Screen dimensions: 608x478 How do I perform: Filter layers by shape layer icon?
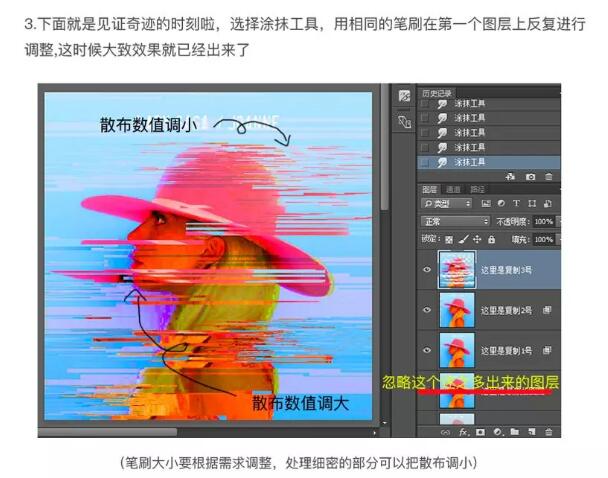[x=532, y=204]
